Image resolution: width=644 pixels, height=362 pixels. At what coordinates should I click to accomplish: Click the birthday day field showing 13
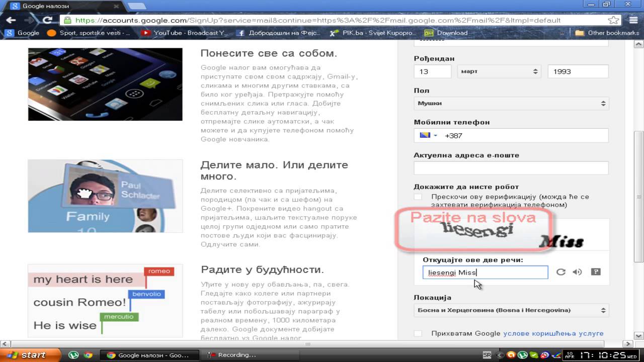click(x=432, y=71)
